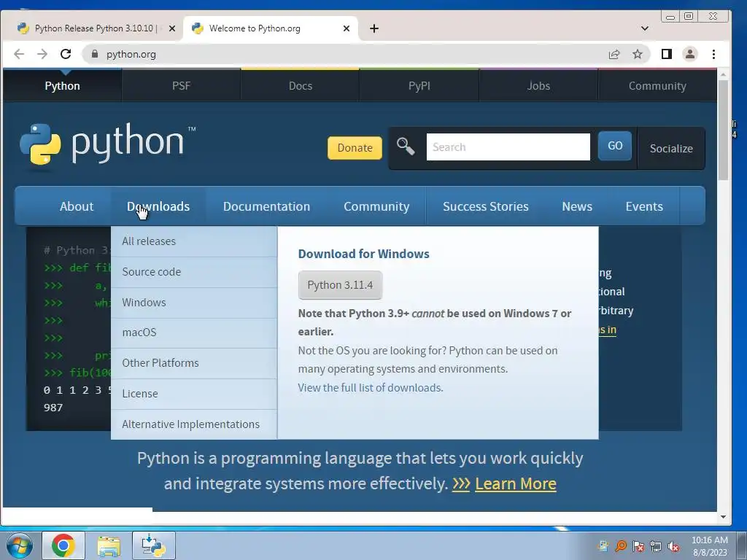Click the scrollbar down arrow
Viewport: 747px width, 560px height.
click(x=723, y=517)
